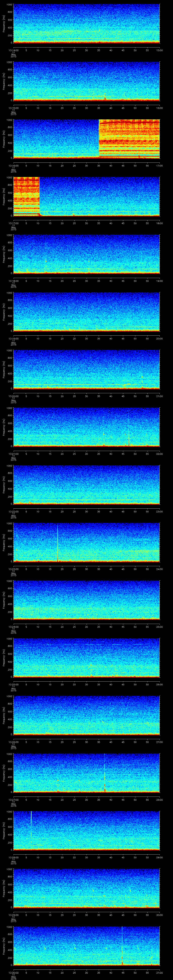Click the 23:00 end time label
This screenshot has height=980, width=173.
(x=160, y=511)
